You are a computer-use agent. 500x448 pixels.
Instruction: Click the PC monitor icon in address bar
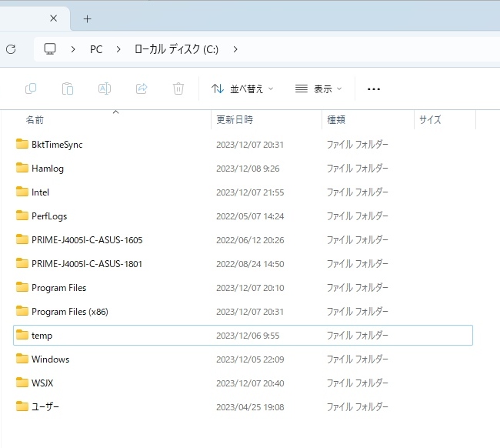[x=50, y=49]
